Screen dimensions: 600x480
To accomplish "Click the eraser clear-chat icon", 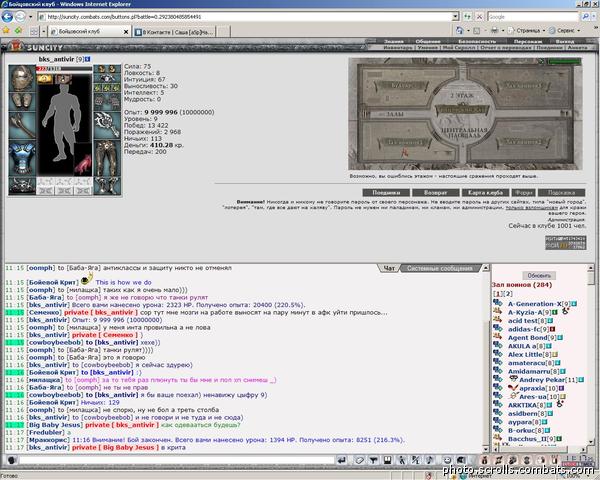I will [359, 460].
